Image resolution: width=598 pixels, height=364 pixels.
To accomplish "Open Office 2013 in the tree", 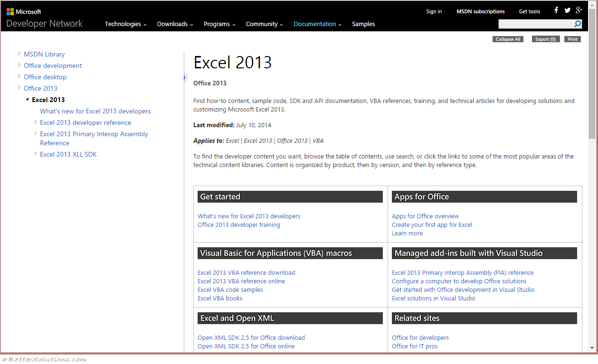I will 40,88.
